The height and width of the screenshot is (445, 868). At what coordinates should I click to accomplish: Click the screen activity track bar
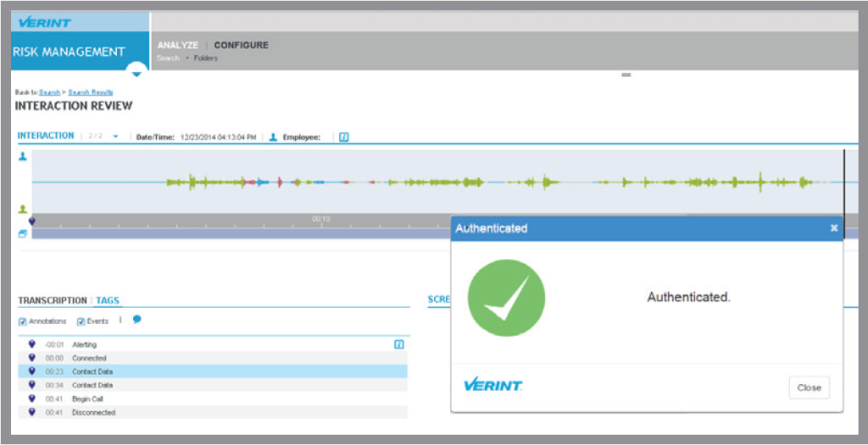[242, 234]
